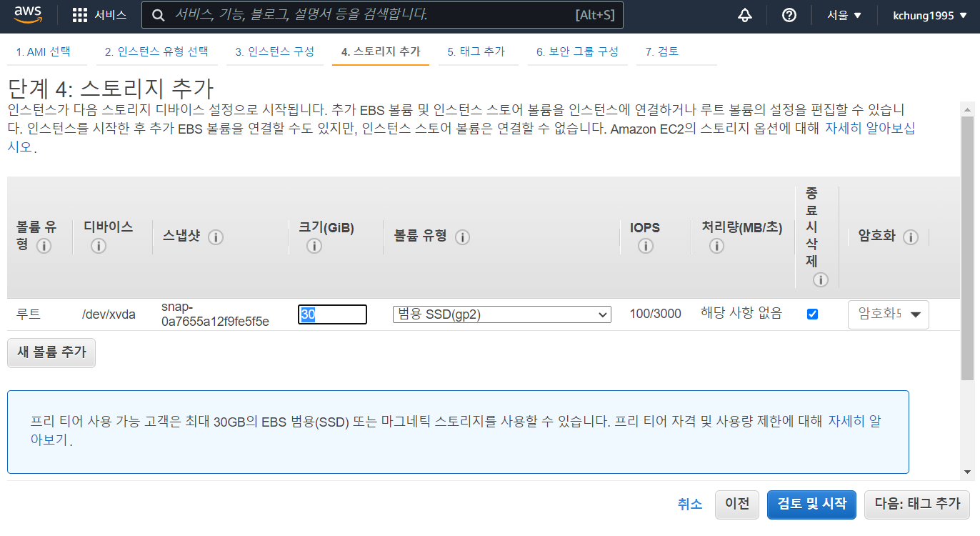Click info icon next to 스냅샷
The width and height of the screenshot is (980, 536).
click(x=216, y=237)
